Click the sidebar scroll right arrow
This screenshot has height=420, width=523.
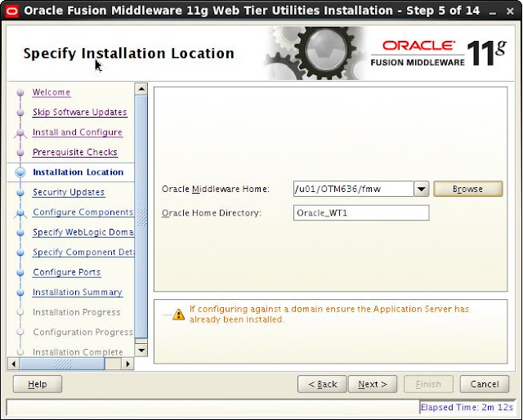pyautogui.click(x=127, y=364)
